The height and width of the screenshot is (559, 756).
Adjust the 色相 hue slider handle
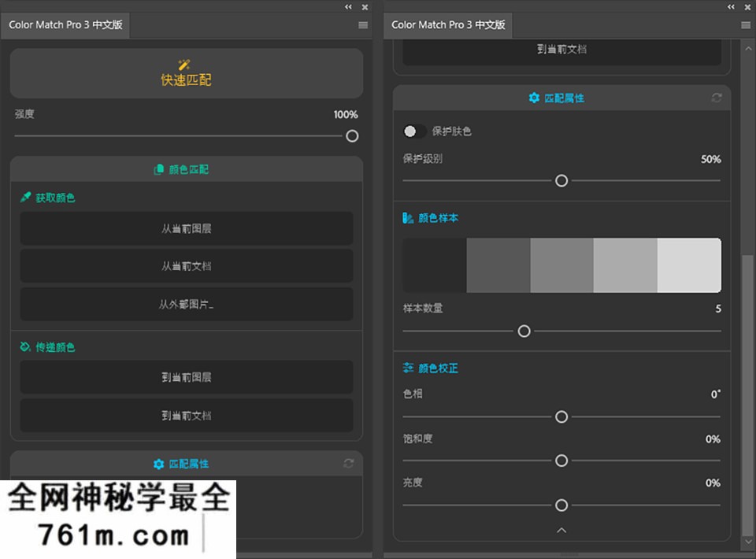pos(561,416)
